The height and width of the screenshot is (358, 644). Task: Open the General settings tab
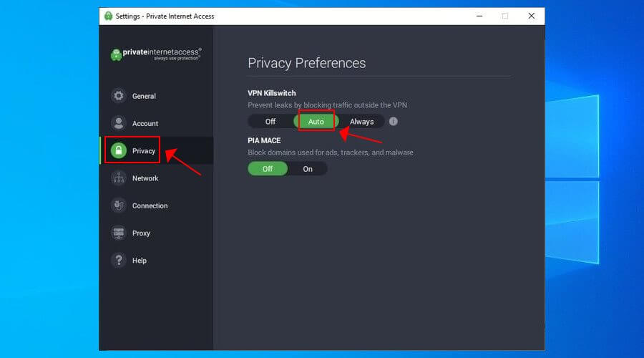click(x=156, y=96)
